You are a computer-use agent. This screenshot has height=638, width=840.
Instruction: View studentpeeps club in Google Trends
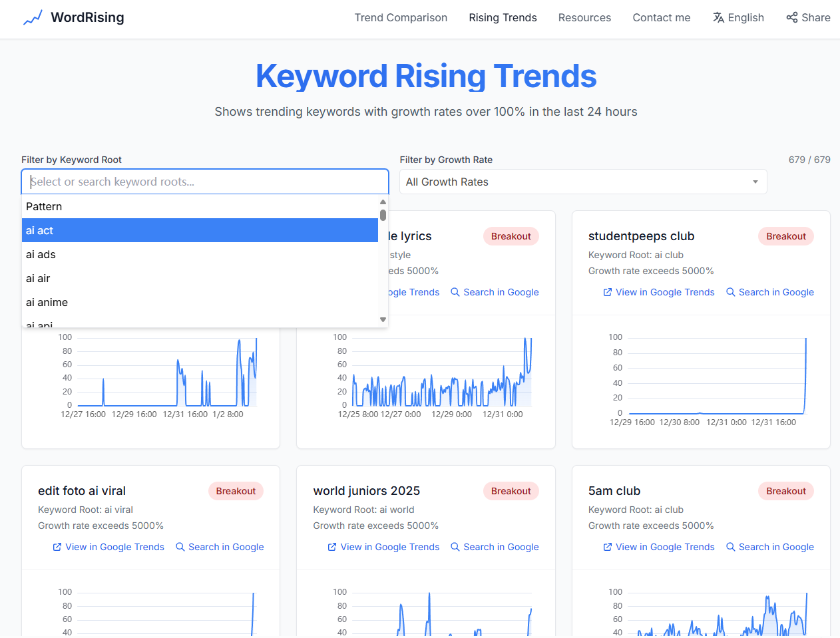click(x=659, y=292)
